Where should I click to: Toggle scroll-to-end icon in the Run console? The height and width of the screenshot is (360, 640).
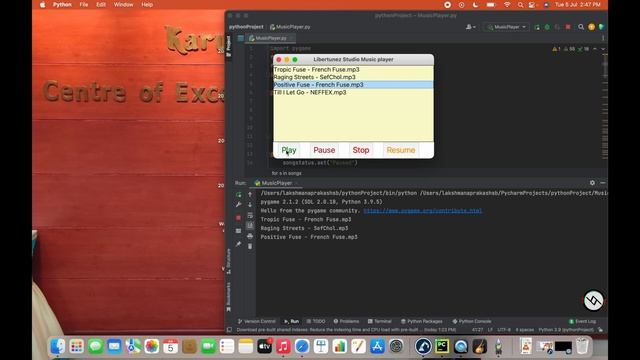coord(250,225)
